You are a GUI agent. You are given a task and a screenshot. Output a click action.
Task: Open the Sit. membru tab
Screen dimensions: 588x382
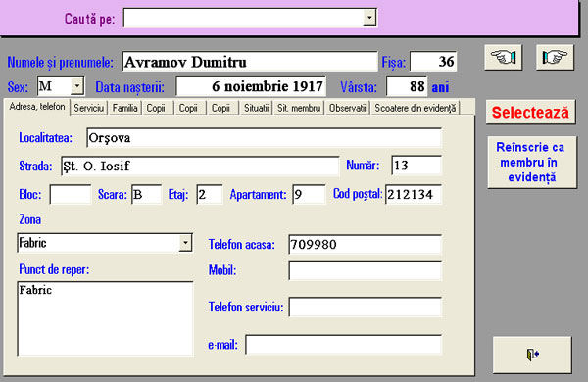299,108
